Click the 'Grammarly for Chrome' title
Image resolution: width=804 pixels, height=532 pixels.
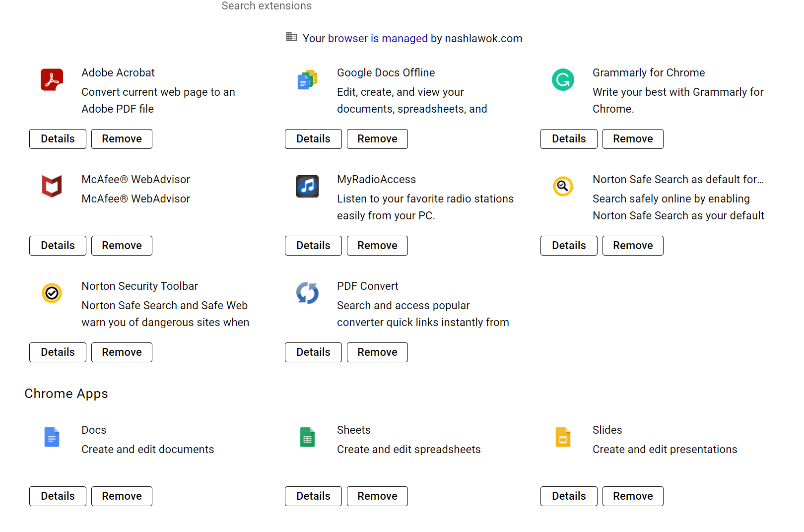coord(649,72)
